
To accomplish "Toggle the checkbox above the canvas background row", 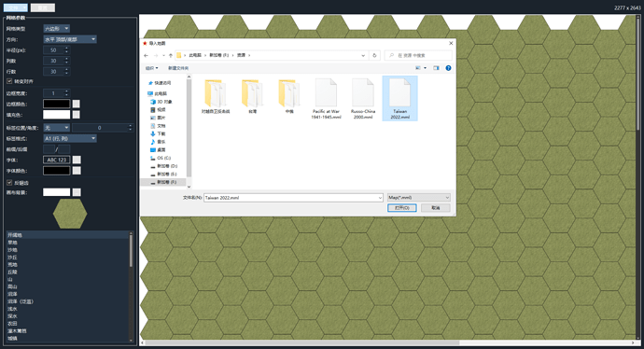I will click(9, 183).
